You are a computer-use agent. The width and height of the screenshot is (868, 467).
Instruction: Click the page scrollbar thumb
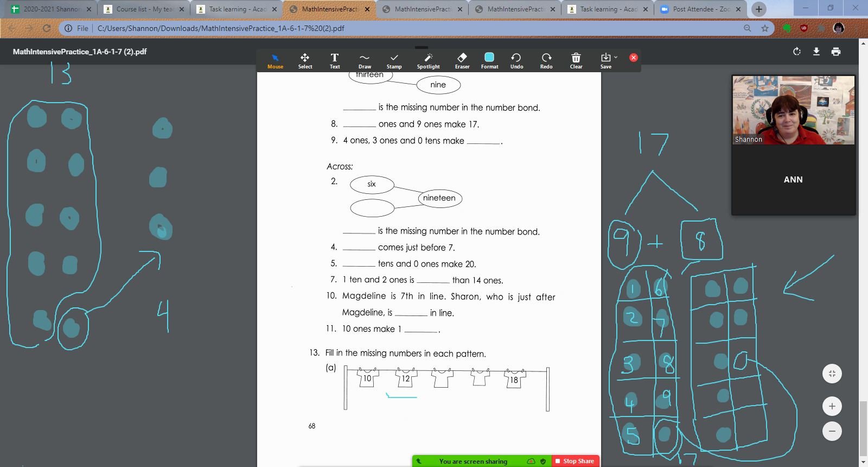coord(863,429)
